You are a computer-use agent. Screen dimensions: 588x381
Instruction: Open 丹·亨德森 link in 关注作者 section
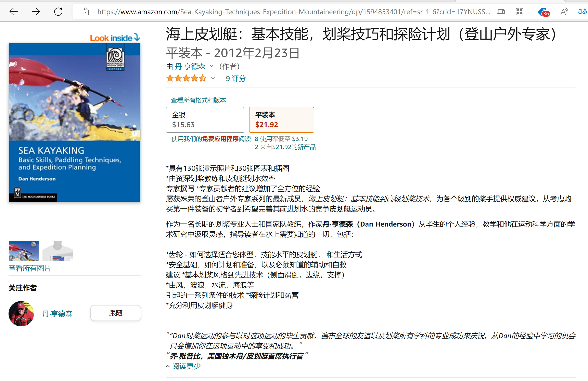[57, 314]
